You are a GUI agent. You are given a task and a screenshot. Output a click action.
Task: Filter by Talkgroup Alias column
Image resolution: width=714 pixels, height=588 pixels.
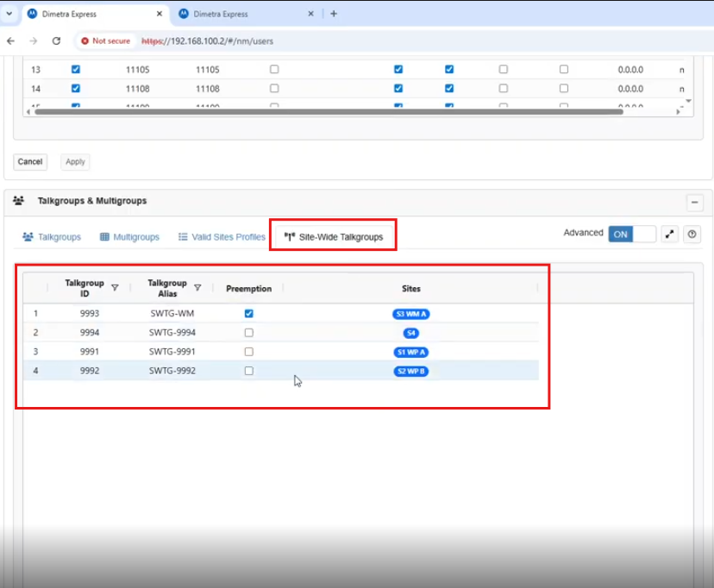(x=197, y=288)
